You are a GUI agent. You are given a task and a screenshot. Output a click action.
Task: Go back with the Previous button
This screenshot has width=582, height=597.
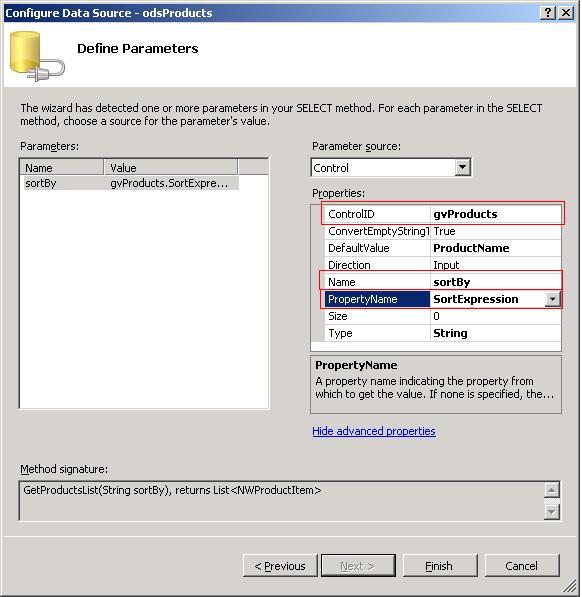click(x=280, y=566)
